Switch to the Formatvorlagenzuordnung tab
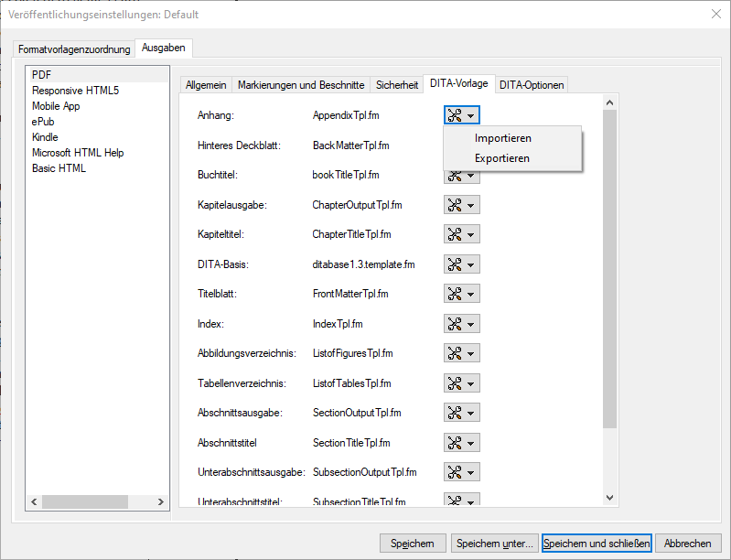 tap(74, 49)
